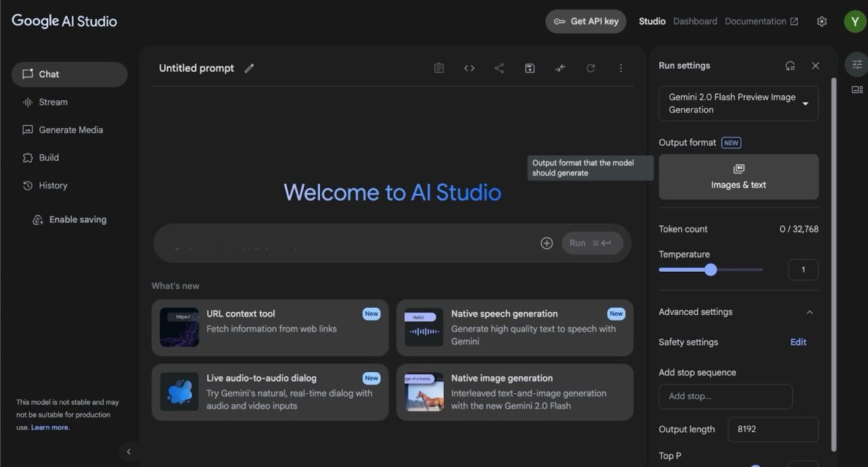Select the Images & text output format
The width and height of the screenshot is (868, 467).
(738, 177)
